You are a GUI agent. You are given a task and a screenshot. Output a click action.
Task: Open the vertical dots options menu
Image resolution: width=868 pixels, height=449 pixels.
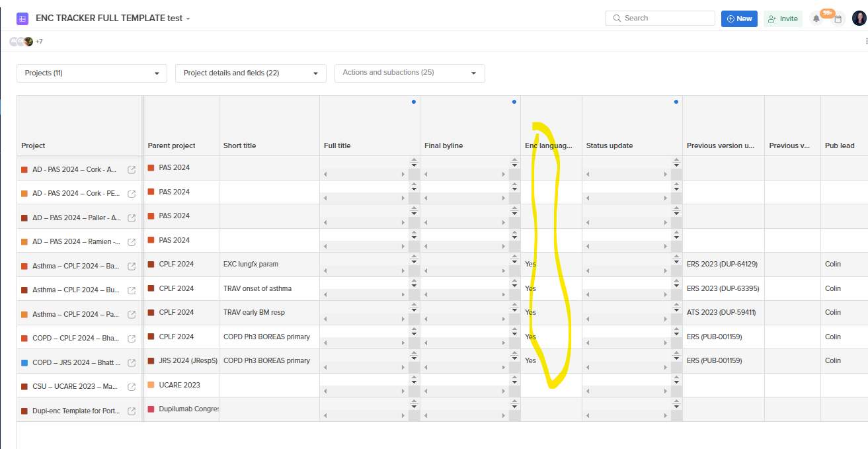(x=866, y=41)
